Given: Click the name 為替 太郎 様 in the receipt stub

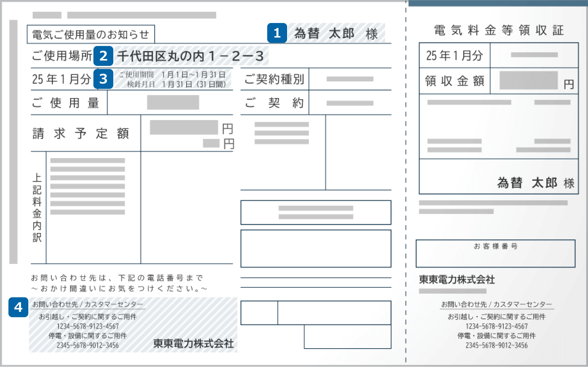Looking at the screenshot, I should click(x=536, y=183).
